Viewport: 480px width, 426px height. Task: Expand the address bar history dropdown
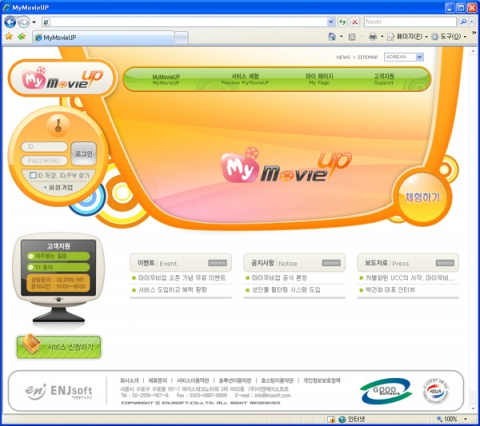tap(331, 22)
